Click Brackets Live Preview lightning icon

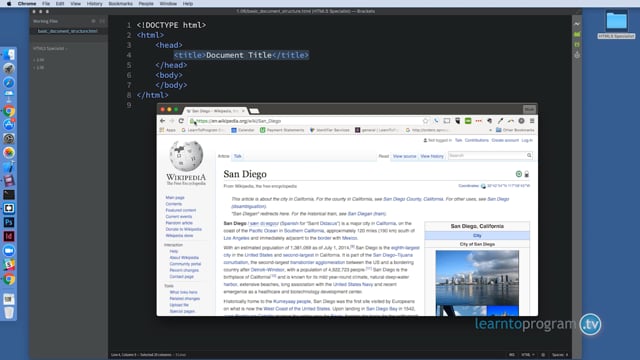pos(577,24)
